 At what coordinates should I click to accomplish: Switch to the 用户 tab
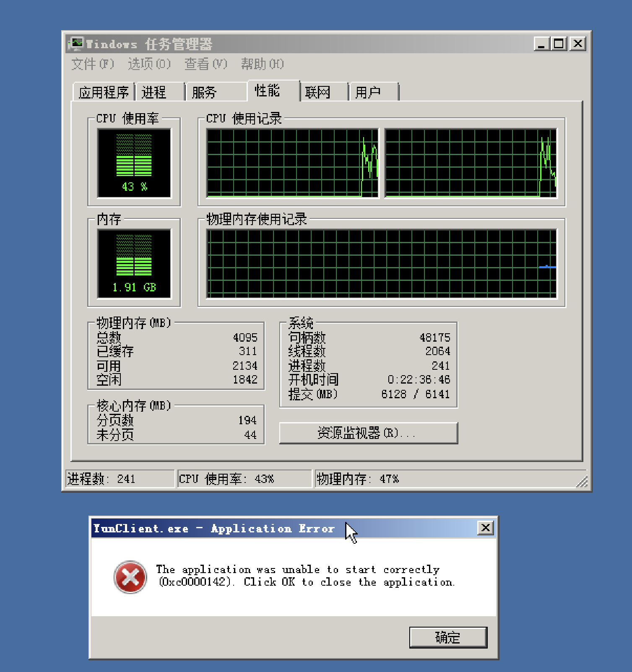click(374, 92)
